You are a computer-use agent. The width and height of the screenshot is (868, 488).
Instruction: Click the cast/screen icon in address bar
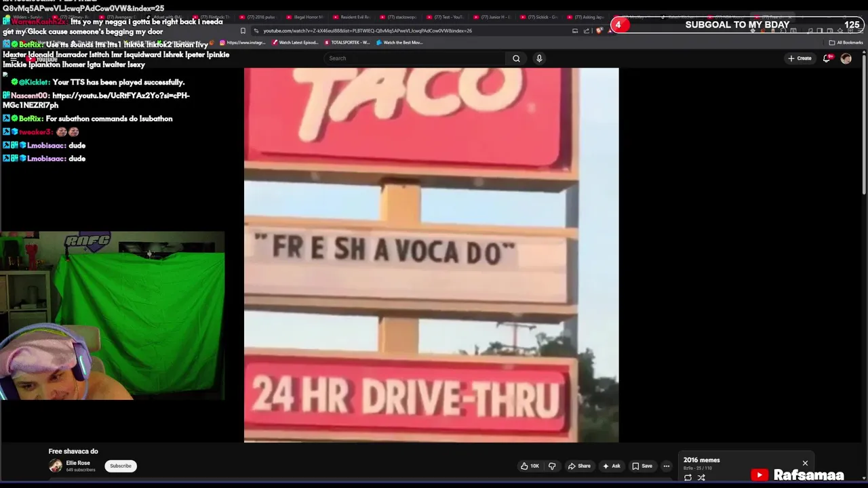[575, 30]
